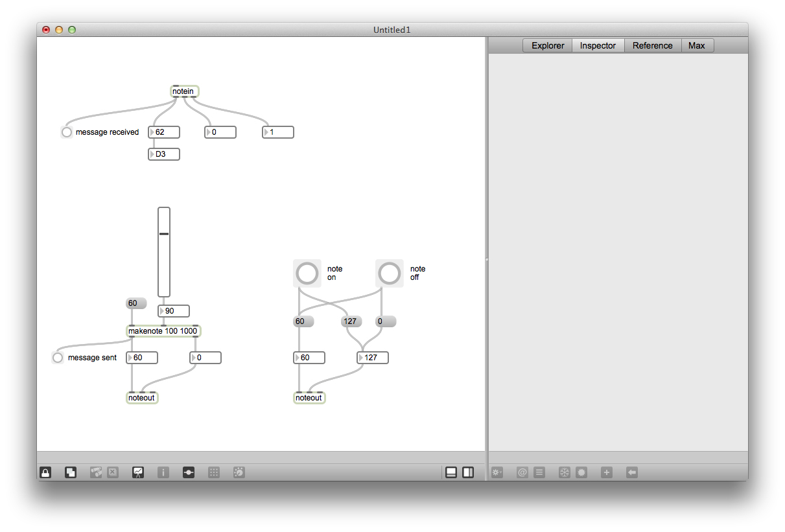Open the gear menu in the sidebar toolbar
This screenshot has width=785, height=532.
point(497,472)
